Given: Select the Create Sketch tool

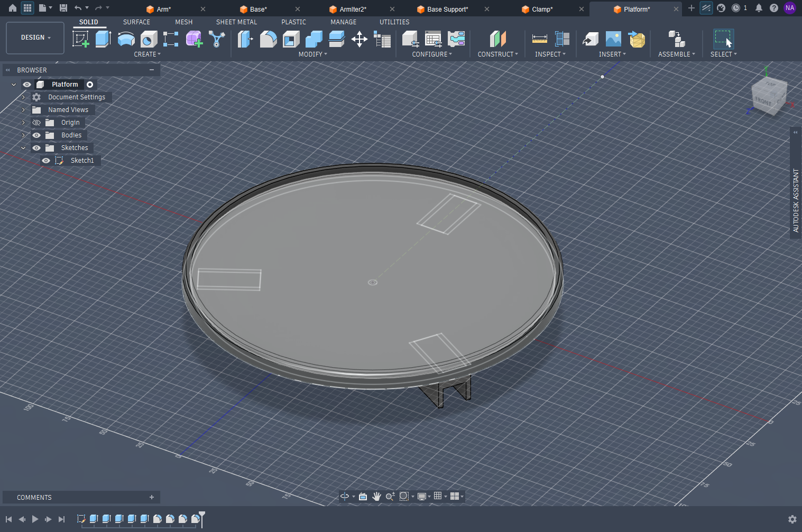Looking at the screenshot, I should 80,39.
